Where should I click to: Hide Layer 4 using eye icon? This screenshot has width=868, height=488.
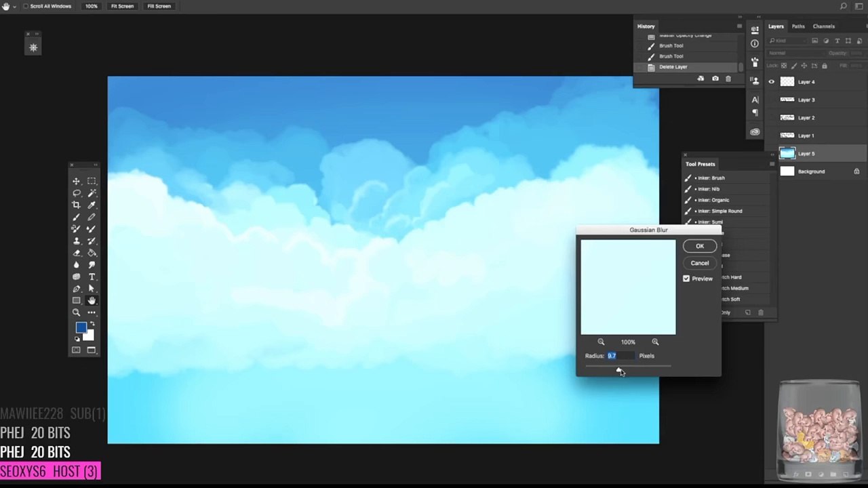click(771, 82)
